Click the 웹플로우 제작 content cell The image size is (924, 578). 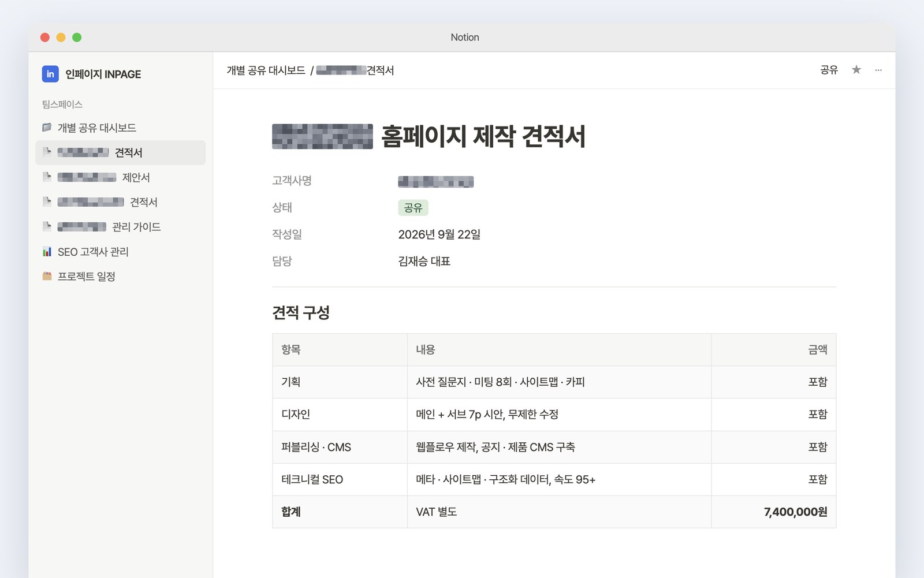(x=559, y=447)
